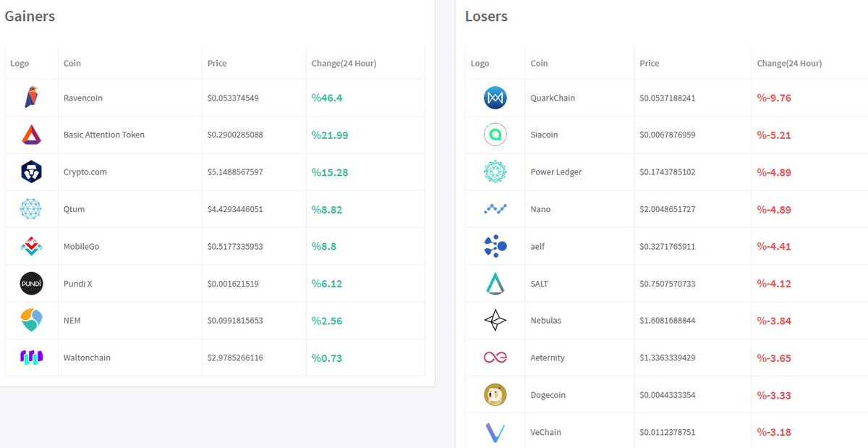
Task: Click the Losers section heading
Action: (486, 16)
